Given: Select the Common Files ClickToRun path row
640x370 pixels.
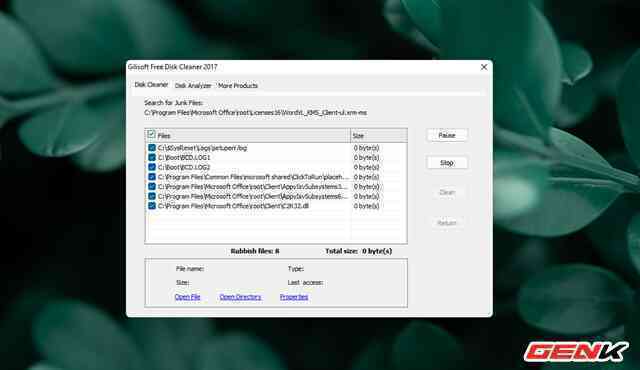Looking at the screenshot, I should (x=253, y=177).
